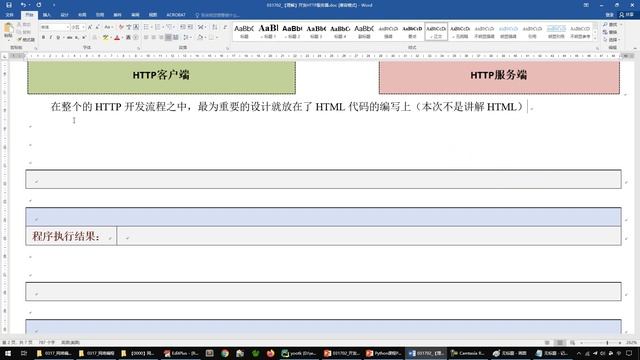The width and height of the screenshot is (640, 360).
Task: Redo the previous action
Action: point(39,5)
